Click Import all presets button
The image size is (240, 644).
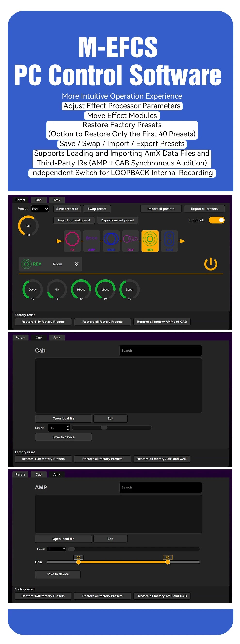[161, 209]
